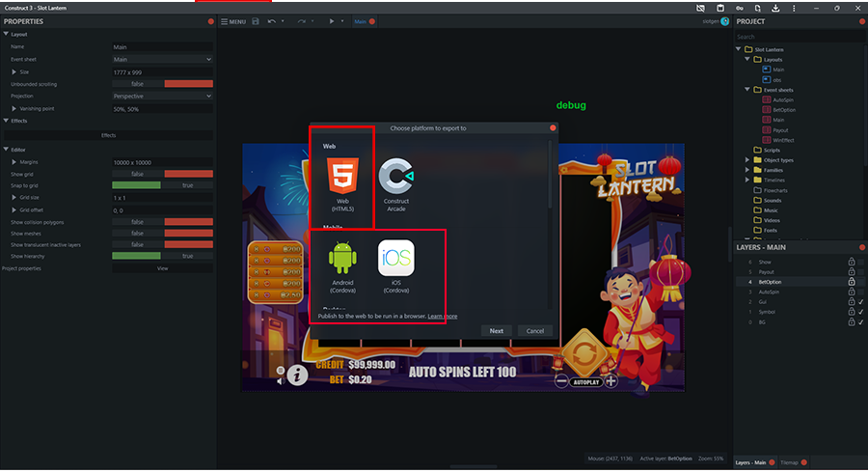Toggle visibility checkbox of Symbol layer
The image size is (868, 472).
[x=861, y=312]
